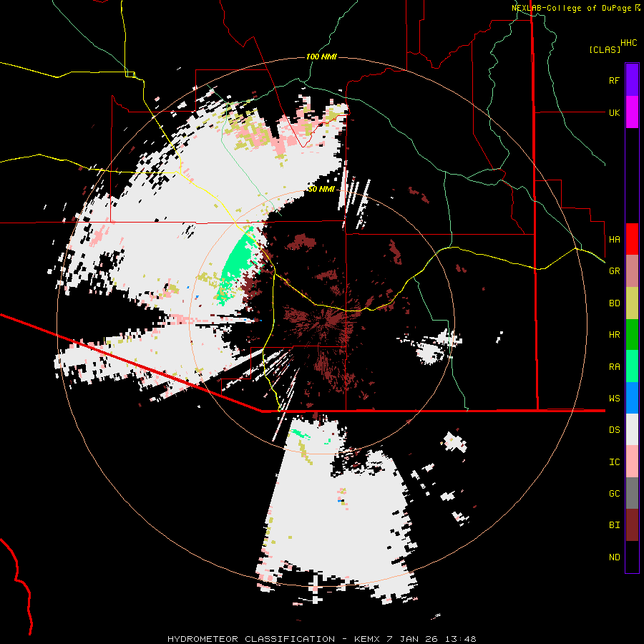Click the RF legend label
644x644 pixels.
(x=614, y=80)
